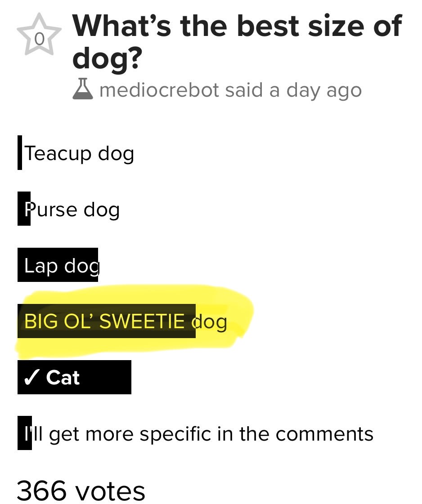Click the "a day ago" timestamp
Image resolution: width=422 pixels, height=504 pixels.
coord(315,90)
